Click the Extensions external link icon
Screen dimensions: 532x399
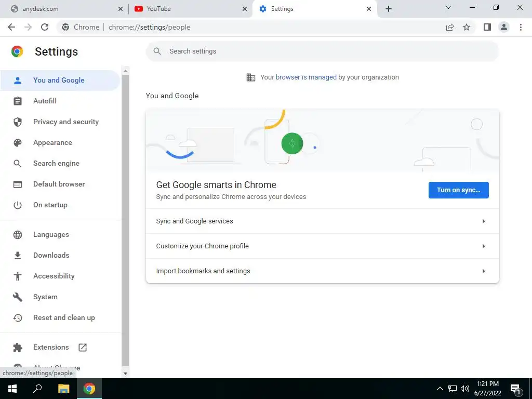tap(83, 348)
